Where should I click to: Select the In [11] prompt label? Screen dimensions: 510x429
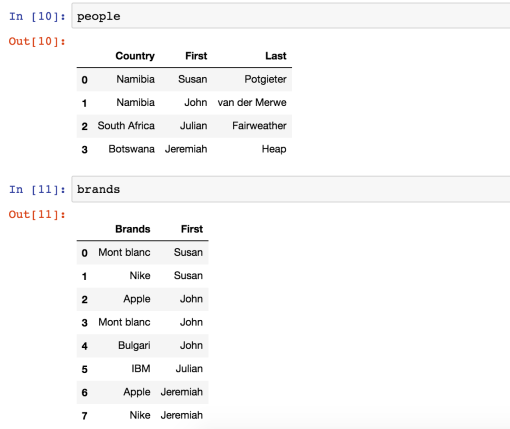point(37,189)
